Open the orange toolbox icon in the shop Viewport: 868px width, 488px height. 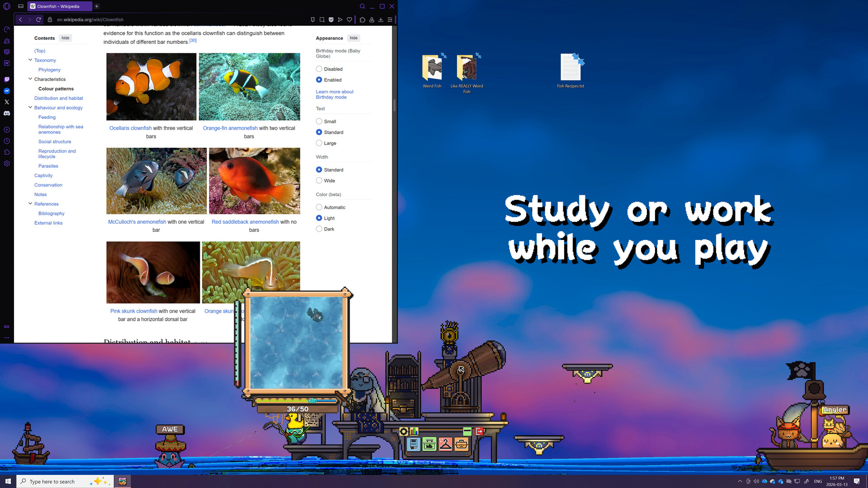click(461, 444)
